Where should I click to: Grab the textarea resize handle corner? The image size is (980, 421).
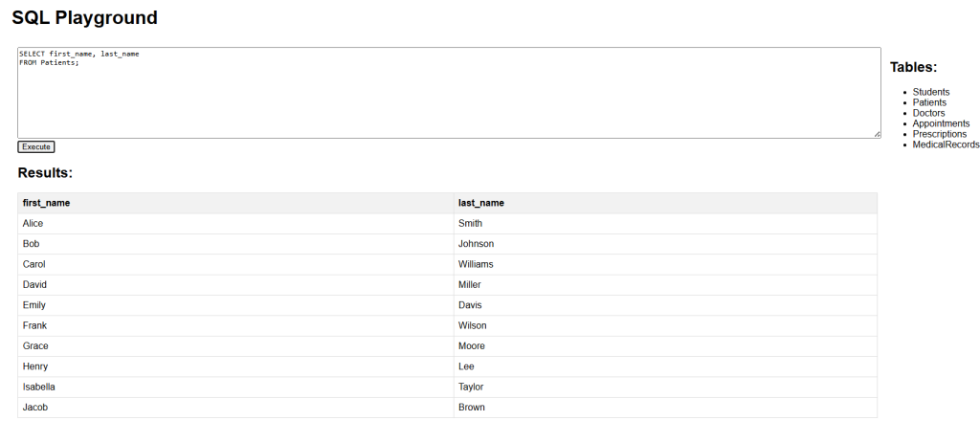click(877, 134)
